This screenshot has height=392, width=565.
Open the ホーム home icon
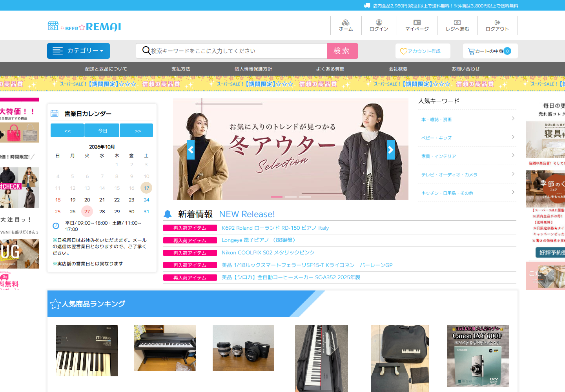click(346, 22)
